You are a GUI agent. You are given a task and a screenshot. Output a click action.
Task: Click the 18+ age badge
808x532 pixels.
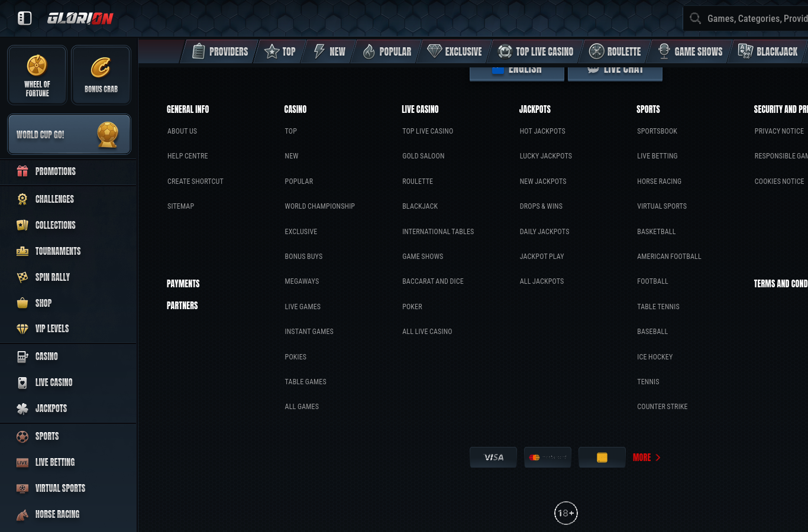coord(566,513)
